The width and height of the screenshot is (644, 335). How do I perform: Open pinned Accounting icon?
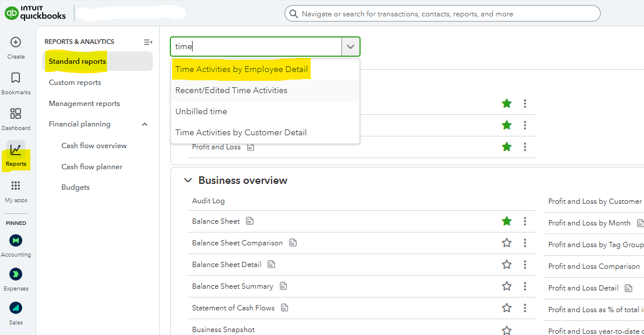pos(16,241)
